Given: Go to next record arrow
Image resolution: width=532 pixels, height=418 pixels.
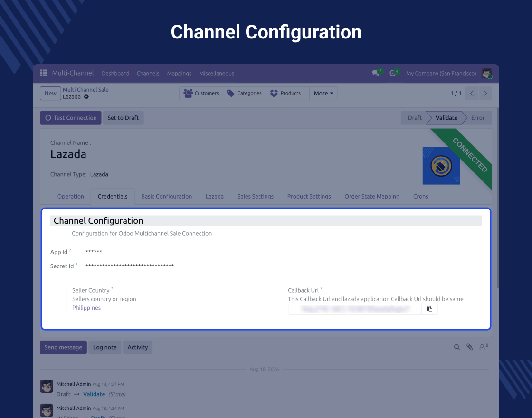Looking at the screenshot, I should click(x=485, y=93).
